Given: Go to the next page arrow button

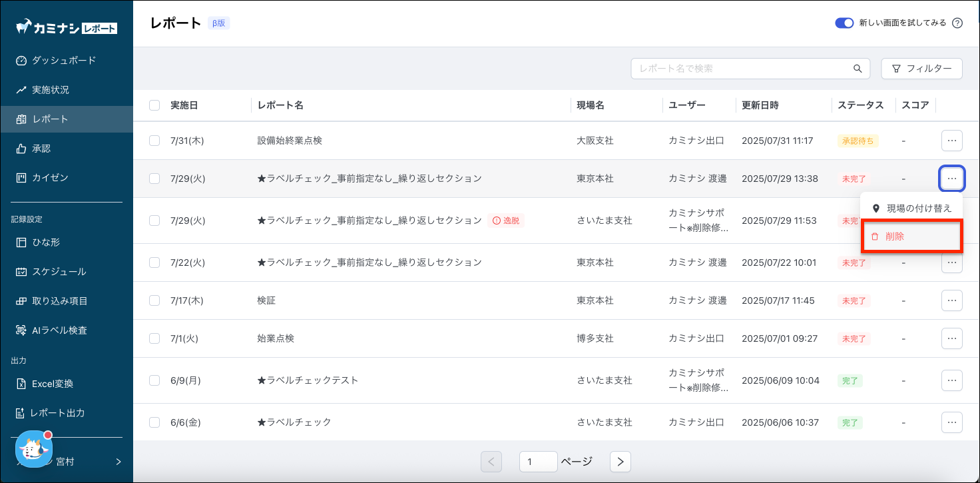Looking at the screenshot, I should click(620, 462).
